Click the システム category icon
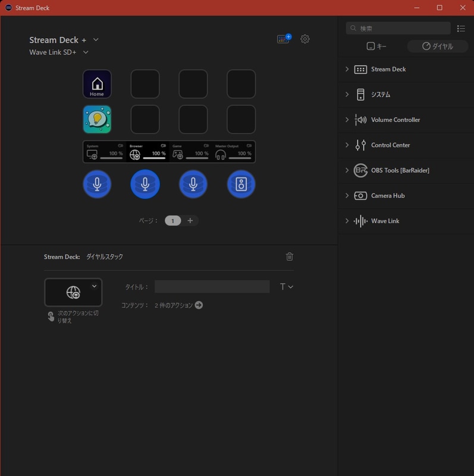 pyautogui.click(x=360, y=95)
